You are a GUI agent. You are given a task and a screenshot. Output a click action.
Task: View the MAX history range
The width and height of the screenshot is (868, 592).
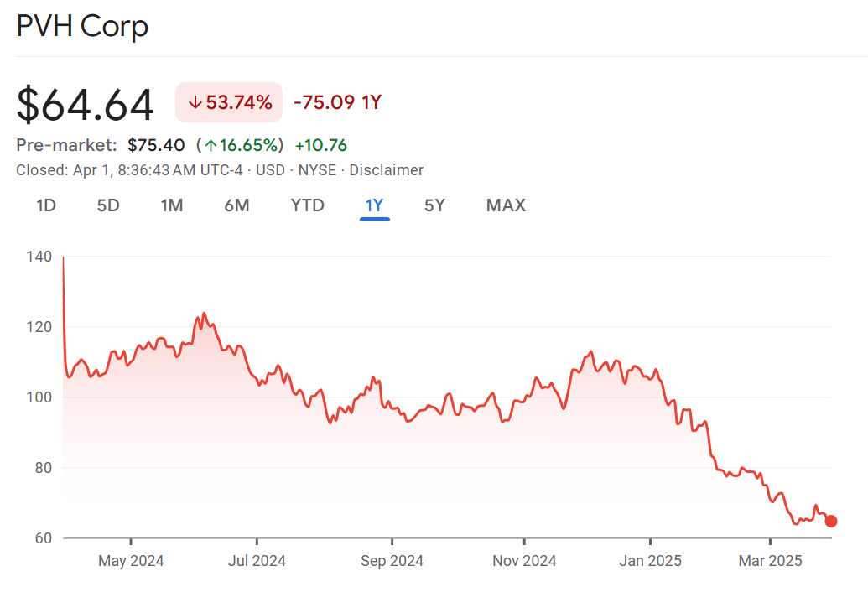coord(506,205)
